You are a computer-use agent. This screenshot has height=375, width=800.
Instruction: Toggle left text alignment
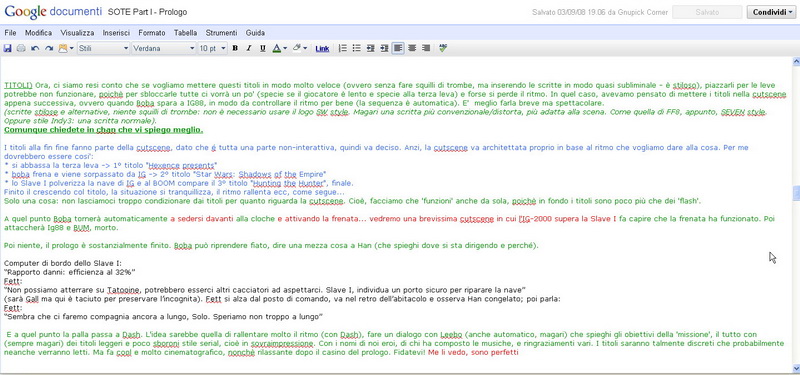click(398, 48)
